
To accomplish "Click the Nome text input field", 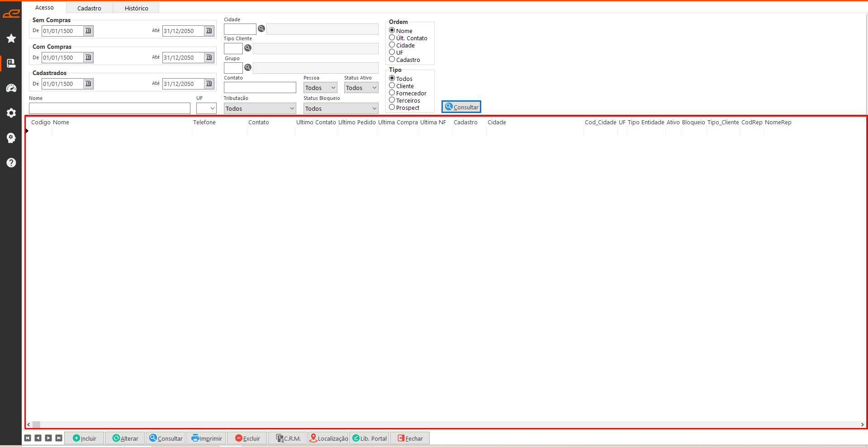I will pos(109,108).
